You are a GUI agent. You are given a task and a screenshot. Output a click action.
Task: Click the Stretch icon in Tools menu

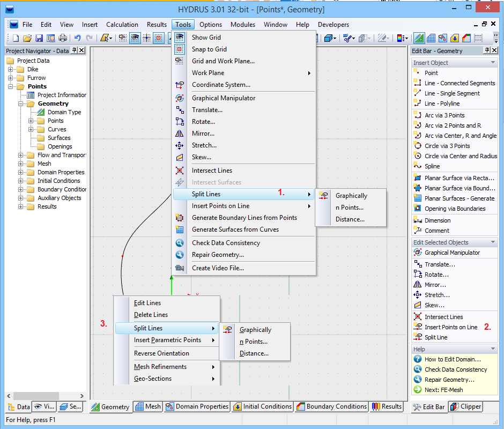pos(180,145)
